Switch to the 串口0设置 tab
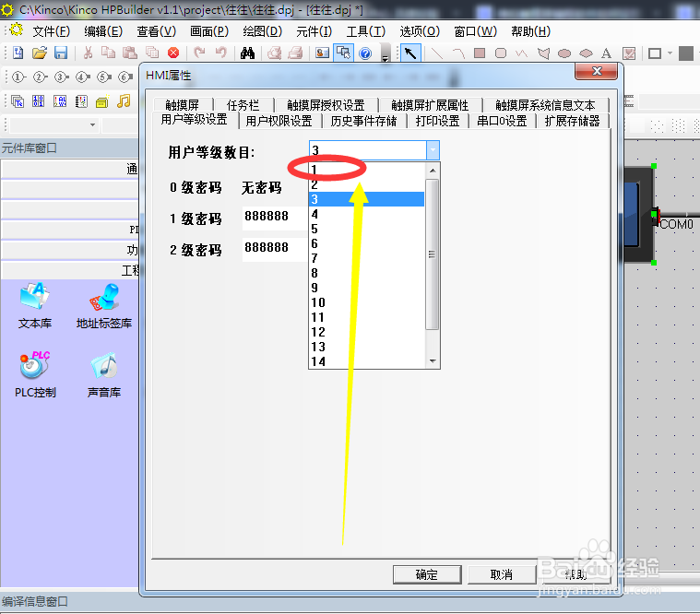The image size is (700, 614). (502, 121)
